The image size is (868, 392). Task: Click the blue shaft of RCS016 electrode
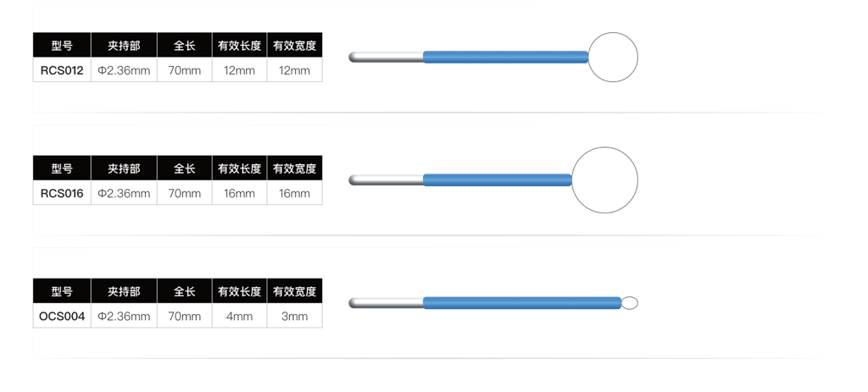tap(497, 179)
